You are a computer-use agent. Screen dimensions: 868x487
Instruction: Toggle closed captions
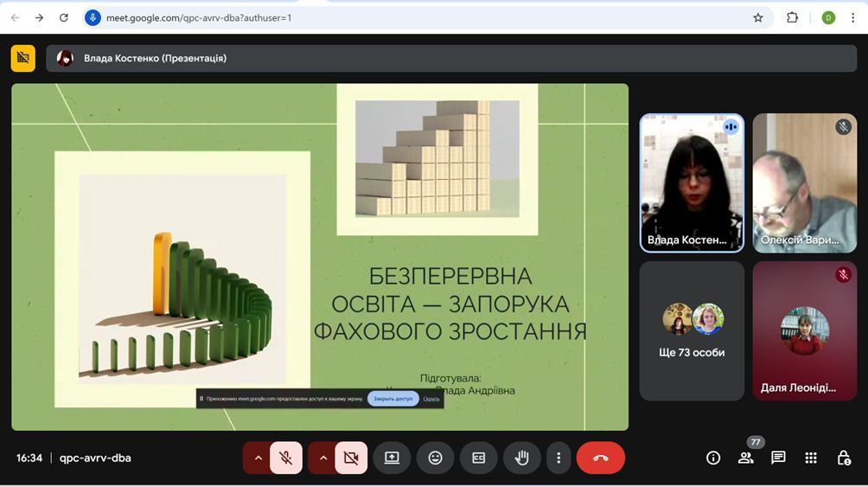click(x=478, y=458)
